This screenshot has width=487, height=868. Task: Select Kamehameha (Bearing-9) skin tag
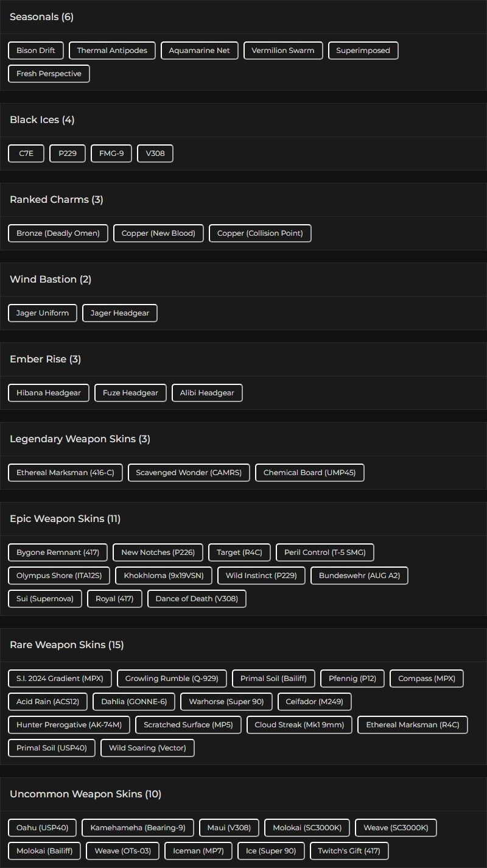[x=138, y=828]
